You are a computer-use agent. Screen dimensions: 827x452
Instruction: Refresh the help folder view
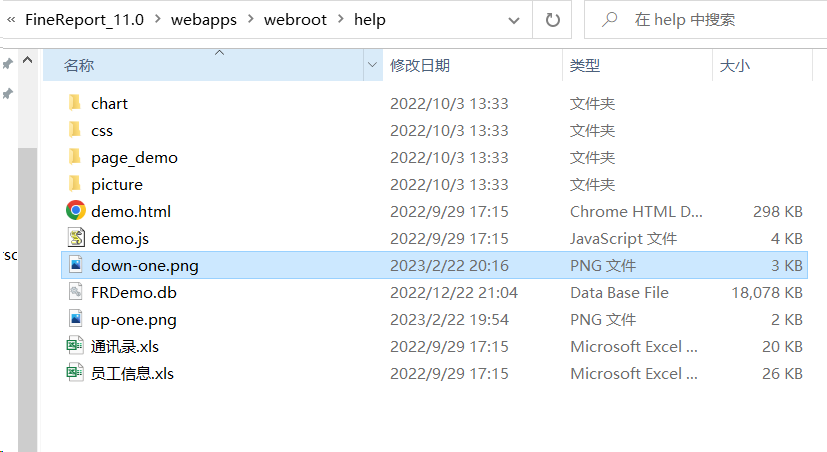(x=552, y=20)
